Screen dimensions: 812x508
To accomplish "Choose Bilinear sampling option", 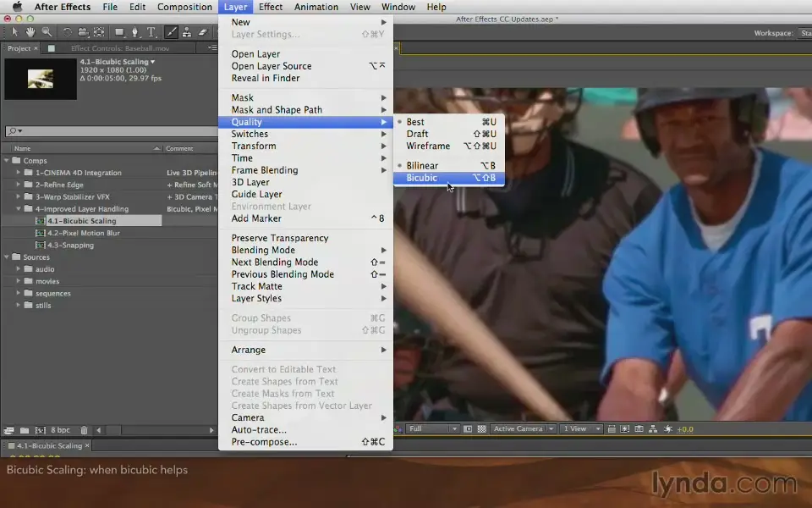I will [x=449, y=166].
